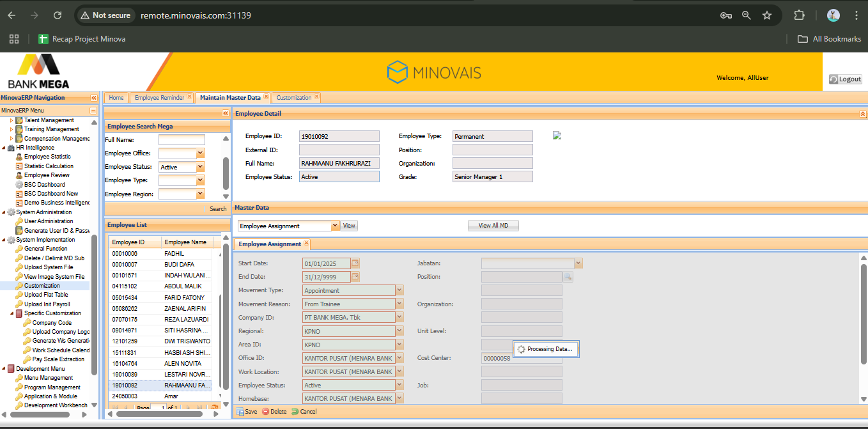The image size is (868, 429).
Task: Sort by Employee ID column header
Action: [134, 242]
